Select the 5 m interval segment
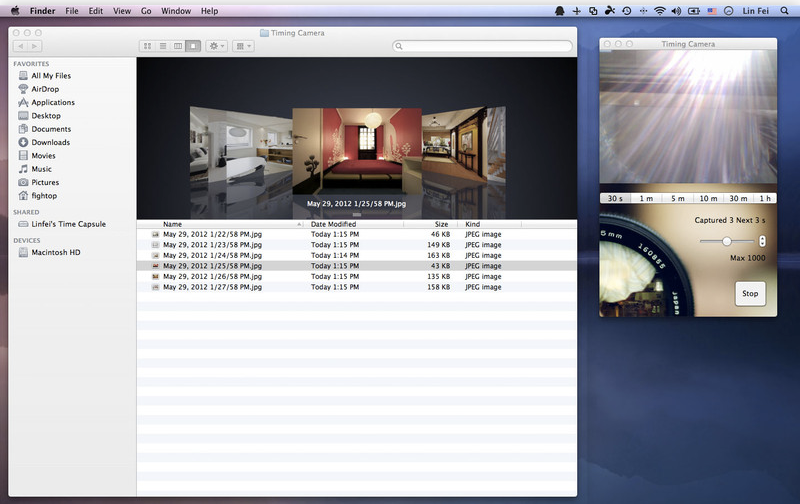 pos(678,198)
